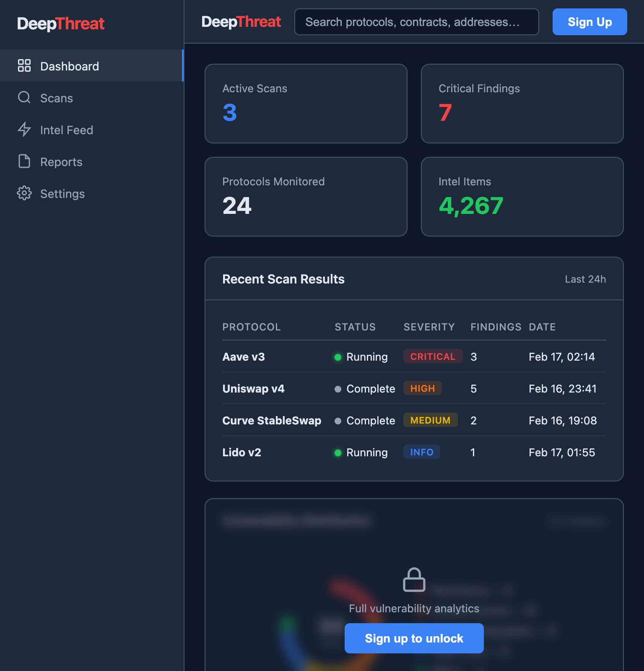The height and width of the screenshot is (671, 644).
Task: Focus the protocol search field
Action: click(416, 22)
